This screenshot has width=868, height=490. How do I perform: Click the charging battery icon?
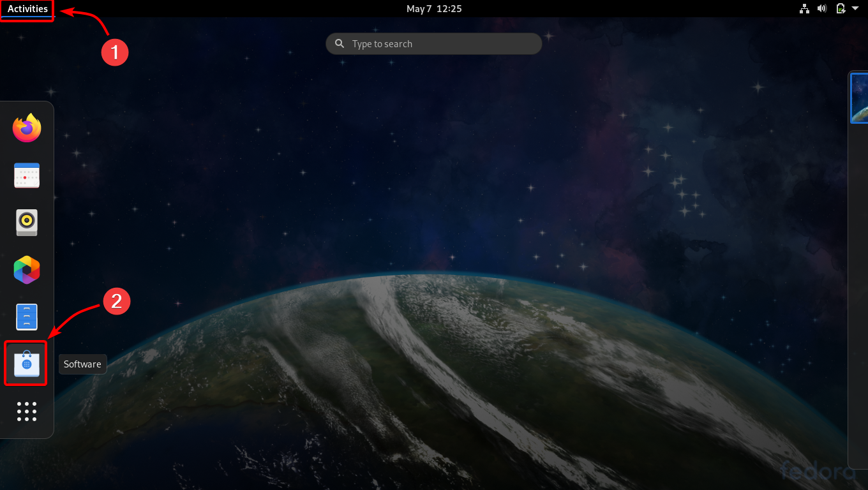tap(840, 8)
